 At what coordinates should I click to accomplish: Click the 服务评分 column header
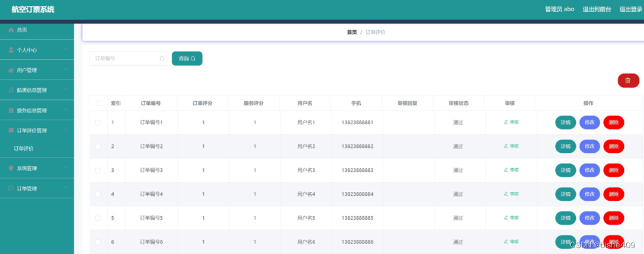click(254, 104)
